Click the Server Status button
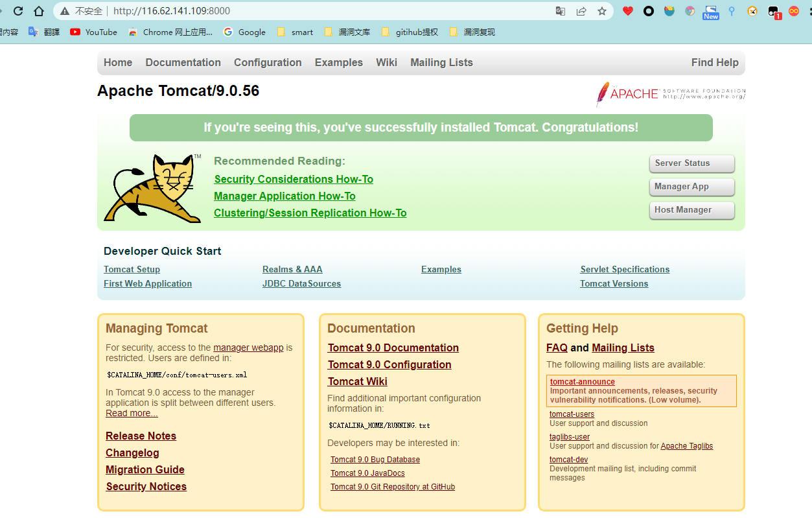The image size is (812, 518). point(691,163)
